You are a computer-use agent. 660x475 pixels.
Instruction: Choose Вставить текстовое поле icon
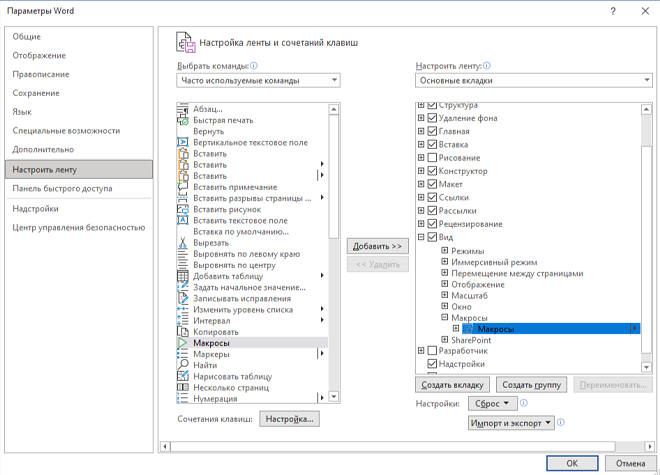pyautogui.click(x=183, y=220)
